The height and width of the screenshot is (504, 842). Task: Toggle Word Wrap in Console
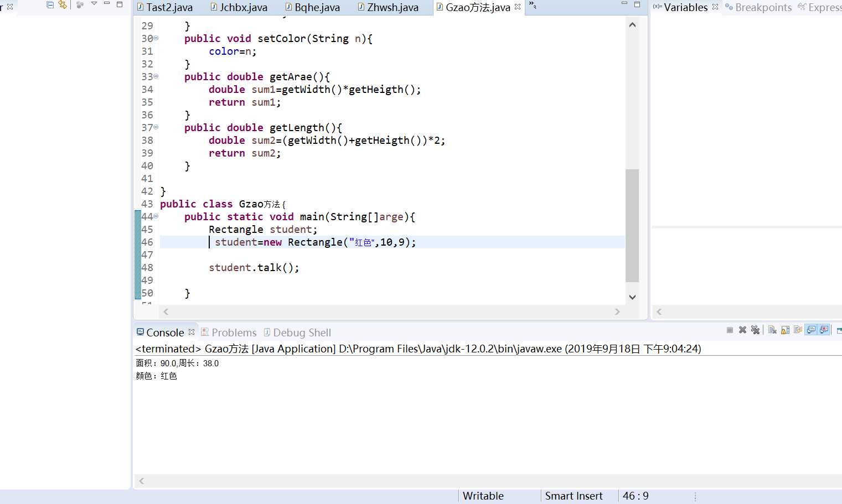pos(798,330)
